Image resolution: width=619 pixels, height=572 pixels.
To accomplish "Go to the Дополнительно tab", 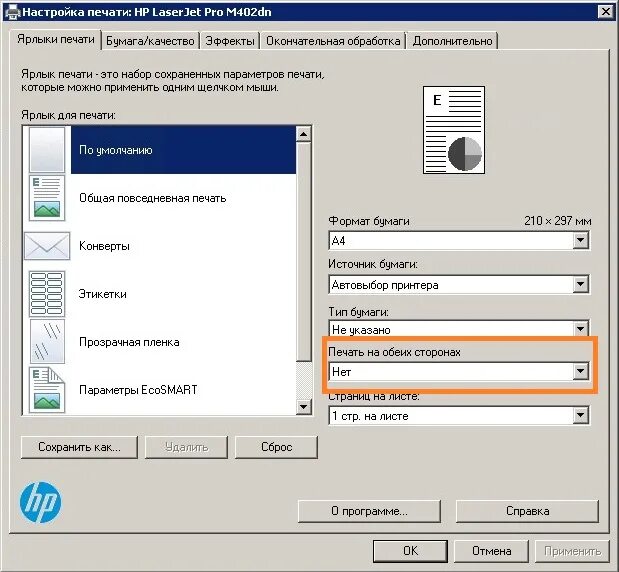I will click(452, 41).
